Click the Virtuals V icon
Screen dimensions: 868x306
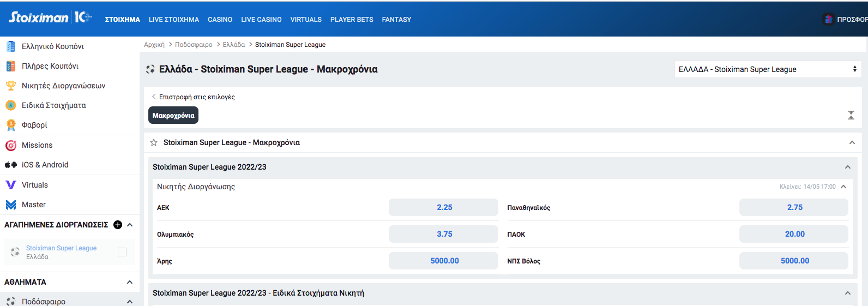[11, 185]
